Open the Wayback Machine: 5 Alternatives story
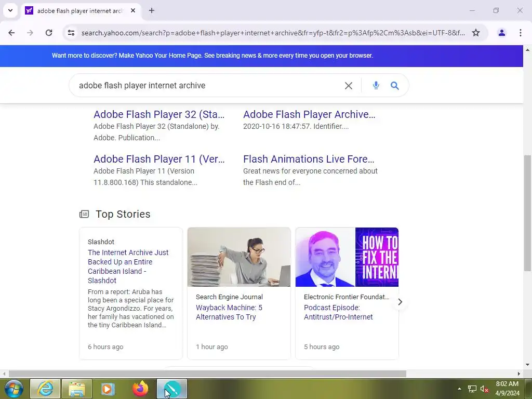Viewport: 532px width, 399px height. tap(229, 312)
